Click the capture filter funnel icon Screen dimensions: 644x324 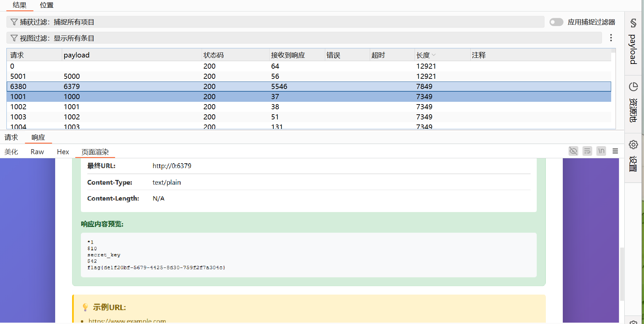[x=14, y=22]
